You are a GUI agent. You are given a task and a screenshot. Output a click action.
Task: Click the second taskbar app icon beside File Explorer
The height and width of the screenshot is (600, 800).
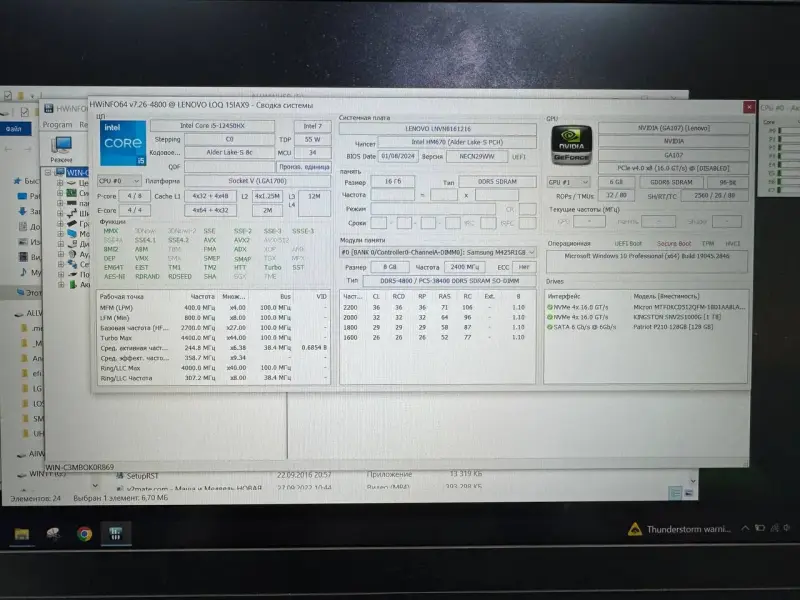click(x=53, y=534)
